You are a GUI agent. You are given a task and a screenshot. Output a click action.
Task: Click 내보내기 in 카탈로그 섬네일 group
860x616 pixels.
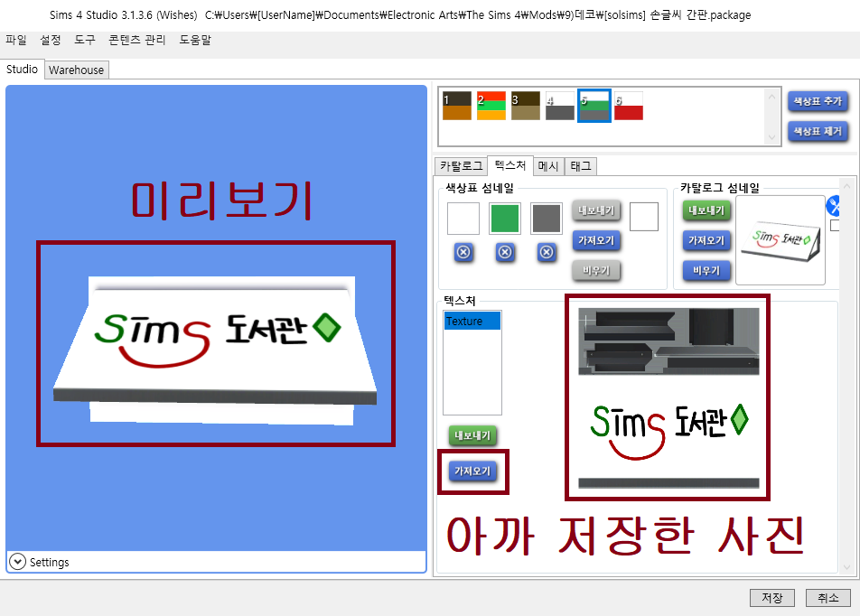(x=706, y=210)
